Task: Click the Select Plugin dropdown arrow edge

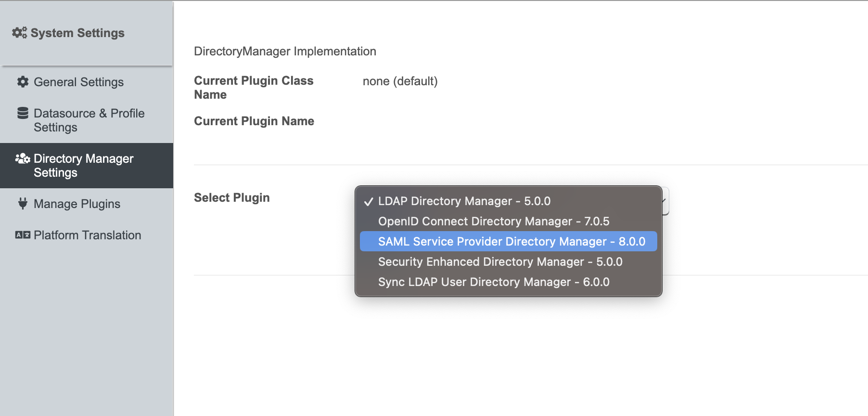Action: (x=665, y=201)
